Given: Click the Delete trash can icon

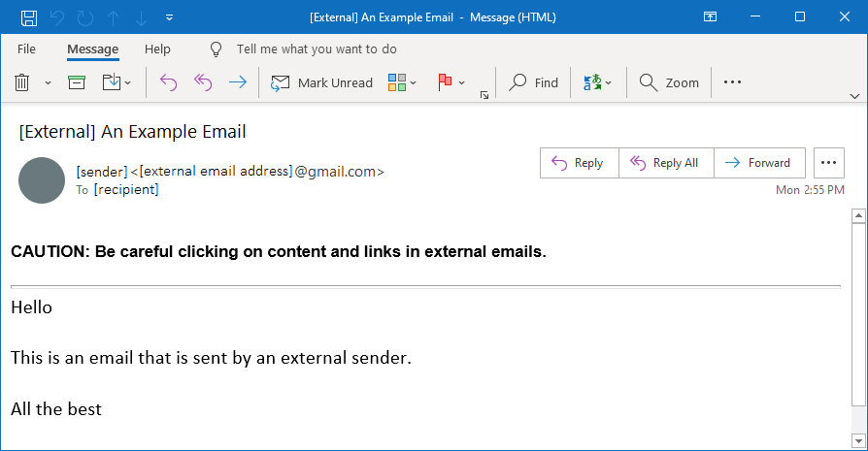Looking at the screenshot, I should 22,83.
